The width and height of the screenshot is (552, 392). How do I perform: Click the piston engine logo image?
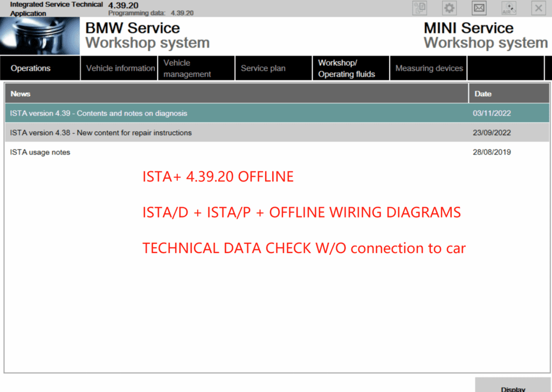point(40,36)
